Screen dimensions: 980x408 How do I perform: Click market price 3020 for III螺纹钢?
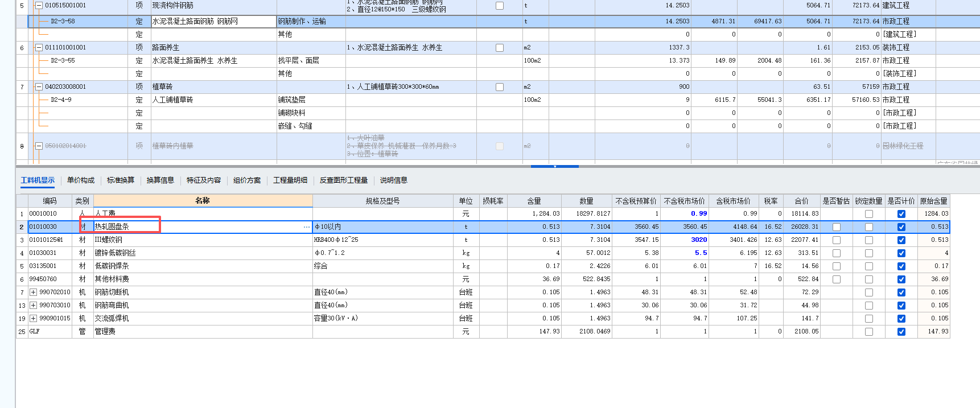pos(685,240)
